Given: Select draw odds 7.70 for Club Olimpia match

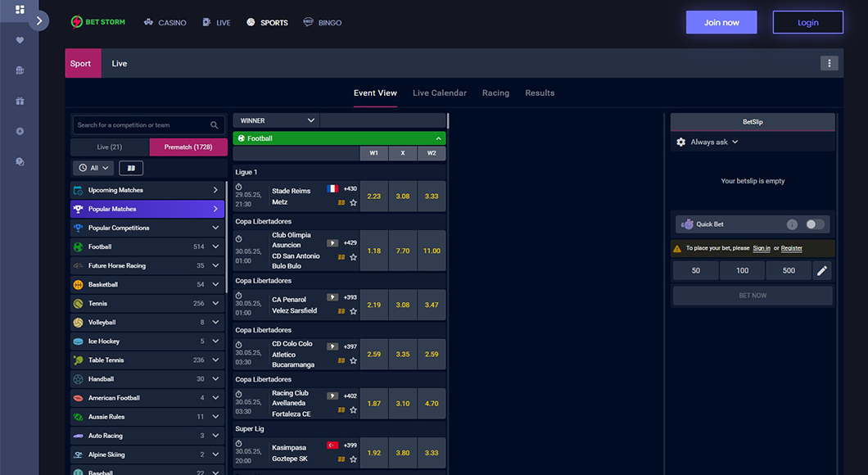Looking at the screenshot, I should (x=403, y=251).
